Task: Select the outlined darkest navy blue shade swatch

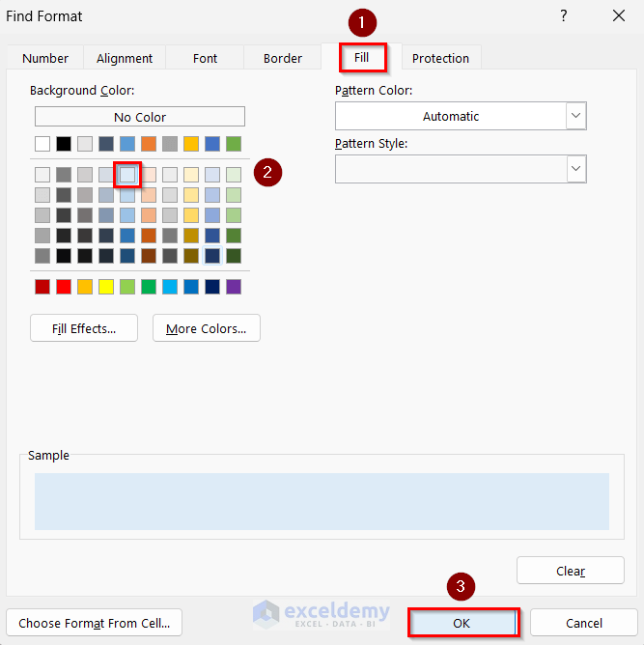Action: 212,256
